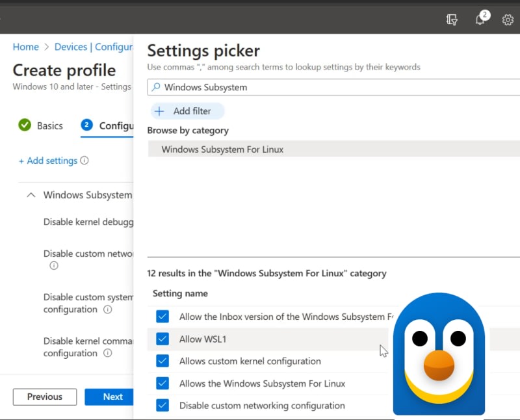520x420 pixels.
Task: Uncheck the Allow WSL1 checkbox
Action: pyautogui.click(x=162, y=339)
